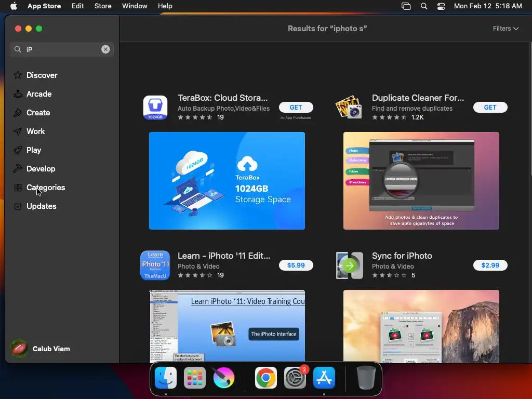Screen dimensions: 532x399
Task: Click 'Find and remove duplicates' subtitle
Action: coord(412,109)
